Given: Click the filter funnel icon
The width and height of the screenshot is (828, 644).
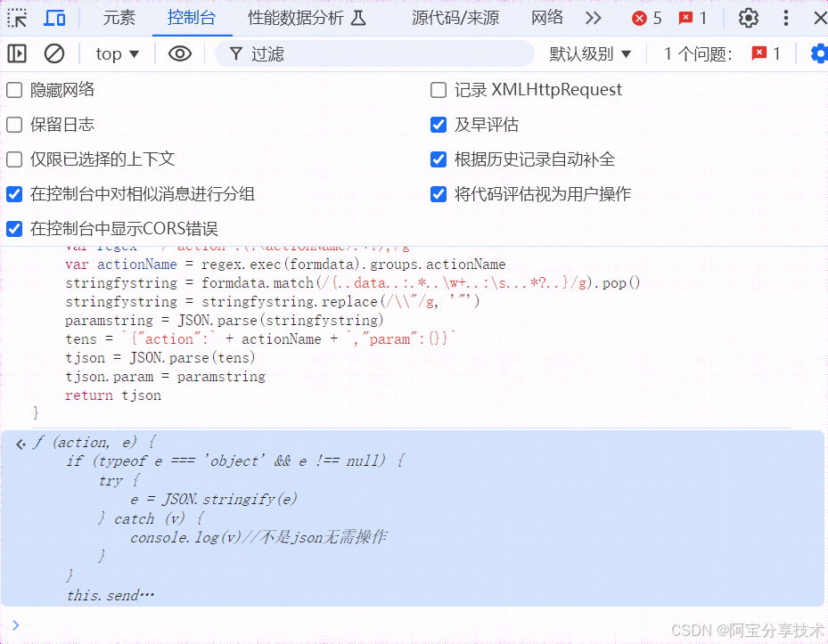Looking at the screenshot, I should (x=236, y=53).
